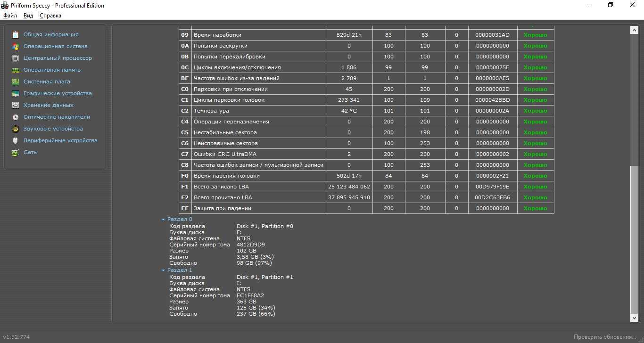Click volume serial number EC1F68A2
The image size is (644, 343).
point(250,295)
